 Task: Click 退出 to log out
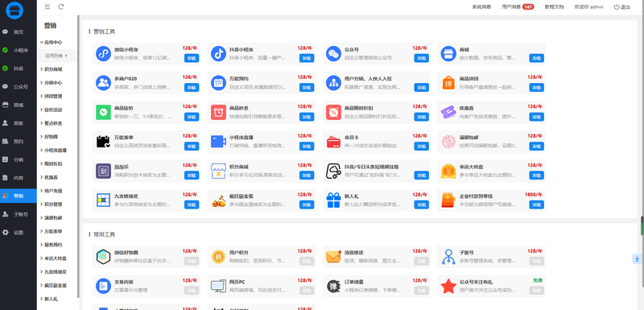(x=621, y=7)
